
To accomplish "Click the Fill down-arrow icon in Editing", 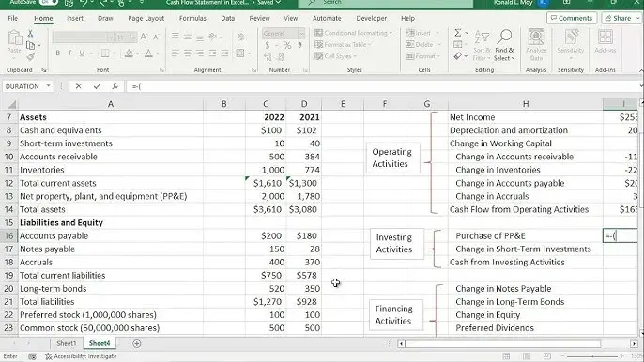I will pyautogui.click(x=458, y=44).
